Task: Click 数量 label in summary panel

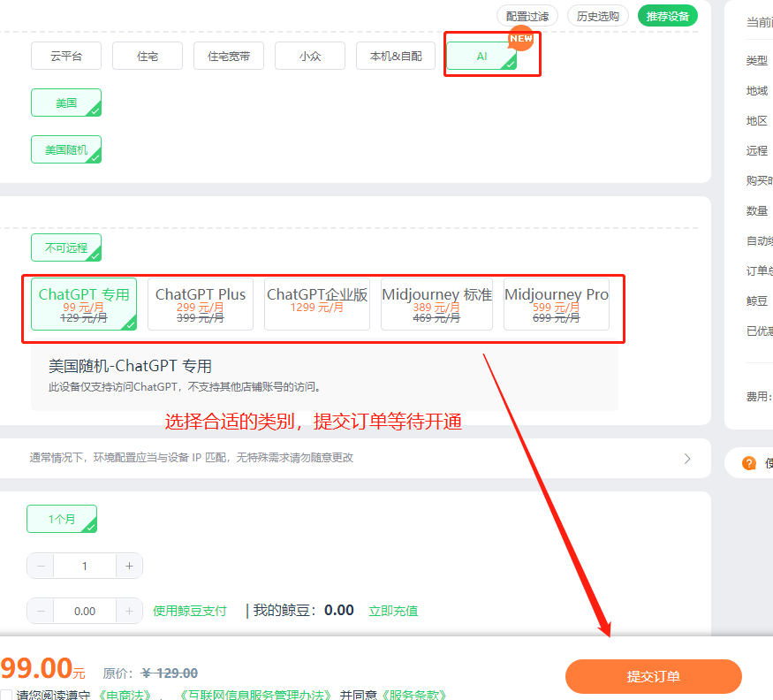Action: pos(757,211)
